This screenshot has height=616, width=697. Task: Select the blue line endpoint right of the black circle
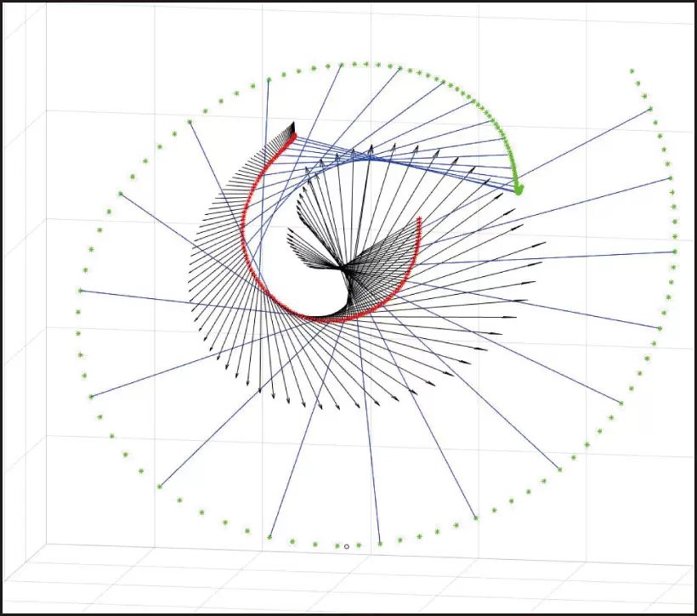pos(379,543)
